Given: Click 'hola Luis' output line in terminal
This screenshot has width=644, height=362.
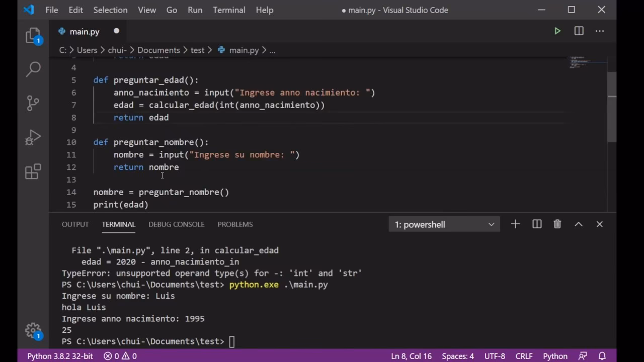Looking at the screenshot, I should click(84, 307).
